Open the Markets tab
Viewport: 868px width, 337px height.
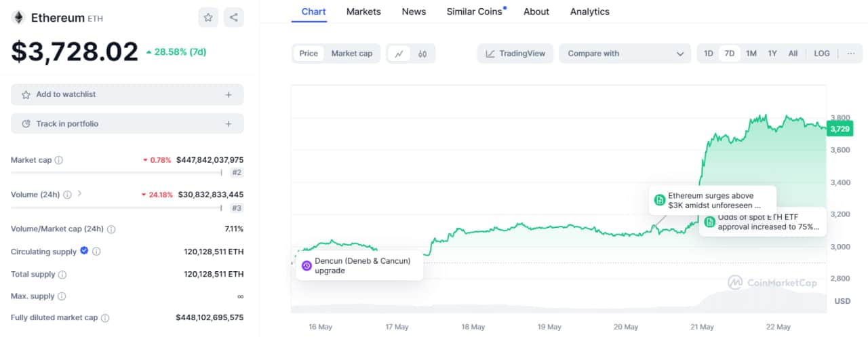tap(363, 12)
